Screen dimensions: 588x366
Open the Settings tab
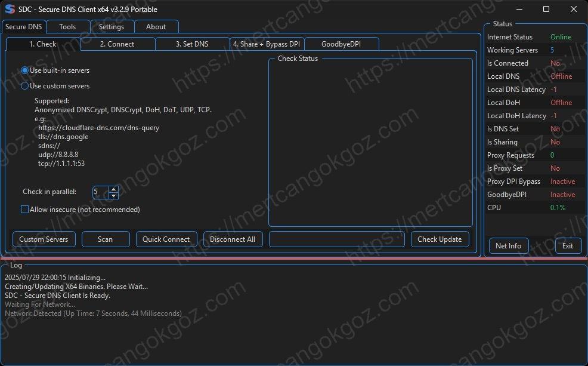pos(112,26)
